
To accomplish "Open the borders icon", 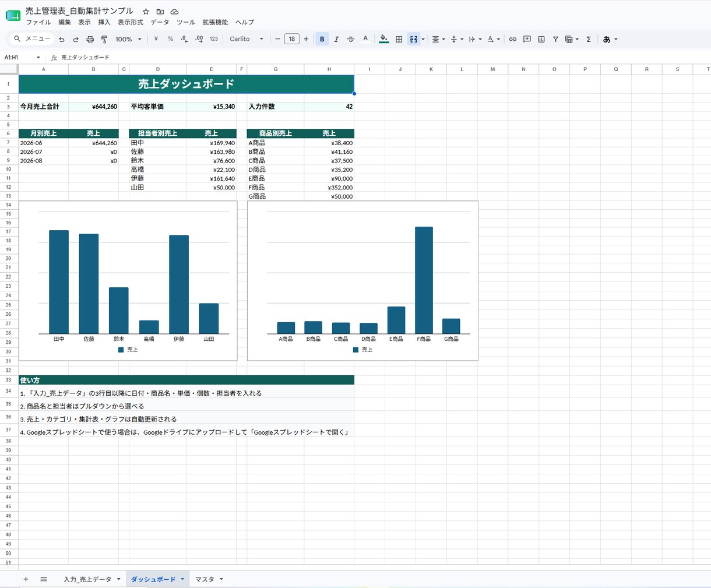I will pos(399,39).
